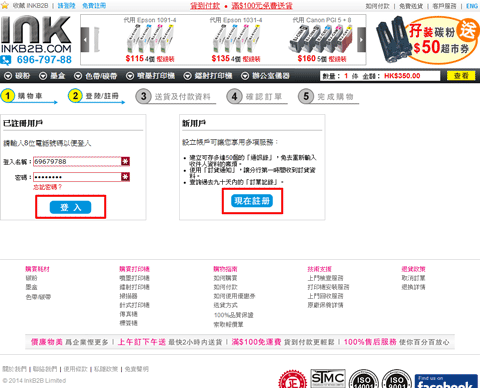Click the 現在註冊 button
This screenshot has width=480, height=388.
coord(252,201)
